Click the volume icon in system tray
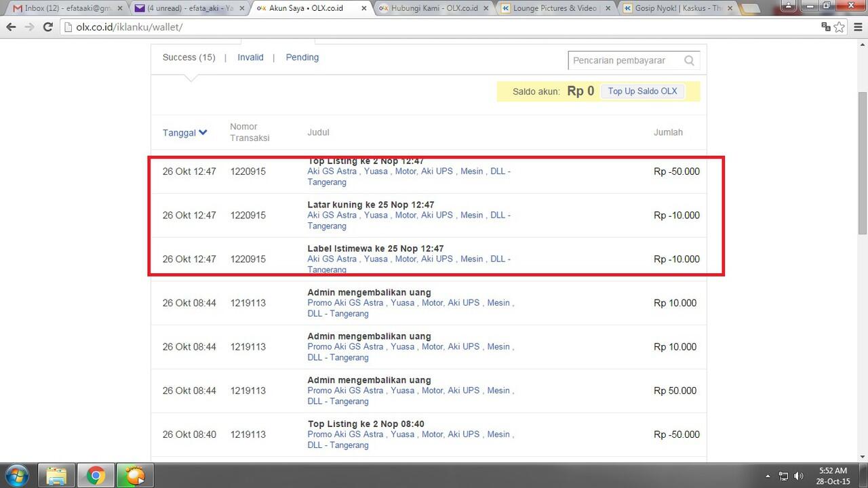 coord(798,476)
